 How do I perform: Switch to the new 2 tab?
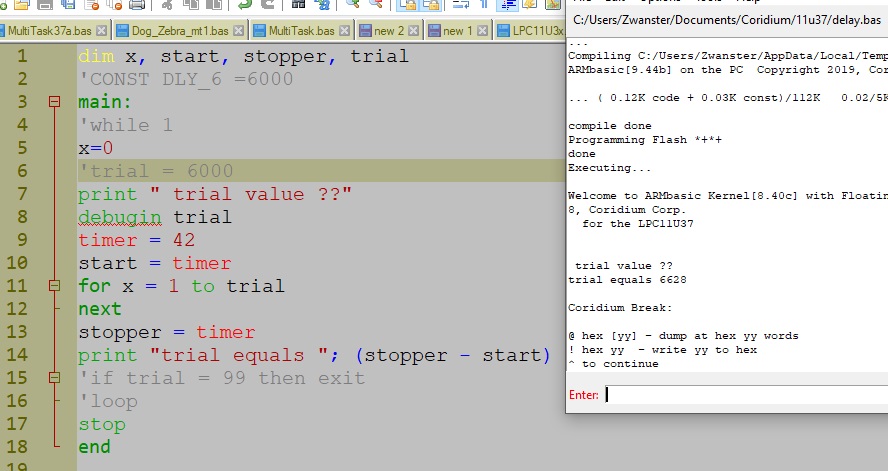387,31
